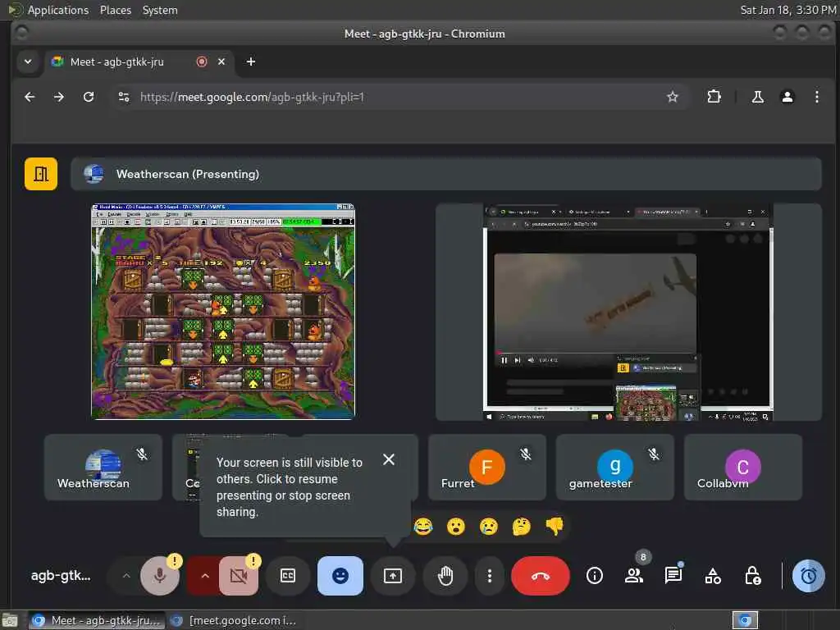The image size is (840, 630).
Task: Dismiss the screen still visible tooltip
Action: click(389, 459)
